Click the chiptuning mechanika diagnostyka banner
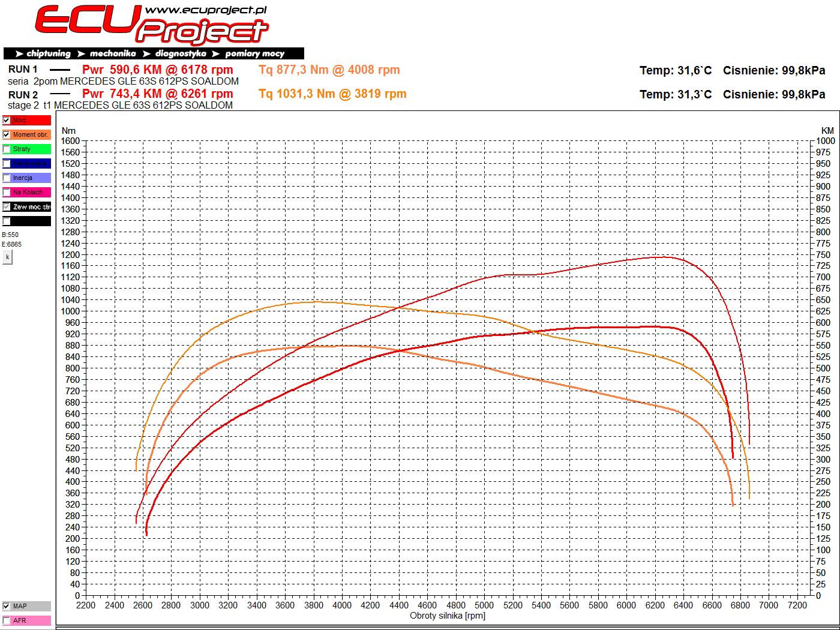840x630 pixels. (154, 53)
